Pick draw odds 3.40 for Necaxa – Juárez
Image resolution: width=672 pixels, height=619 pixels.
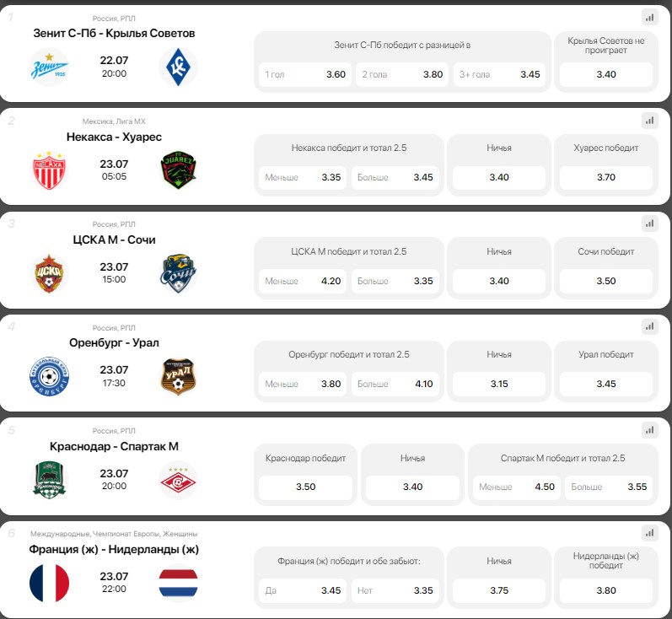point(498,177)
